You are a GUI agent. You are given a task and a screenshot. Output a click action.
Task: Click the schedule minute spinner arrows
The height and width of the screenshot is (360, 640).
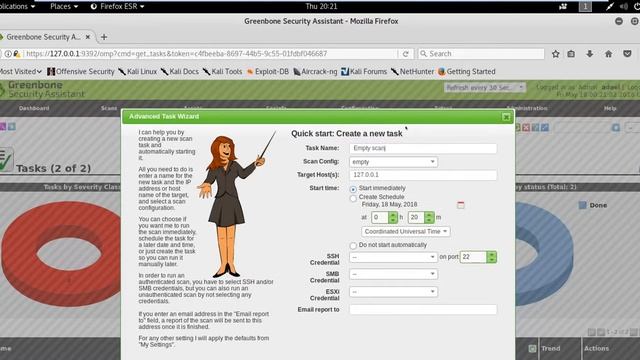click(429, 217)
